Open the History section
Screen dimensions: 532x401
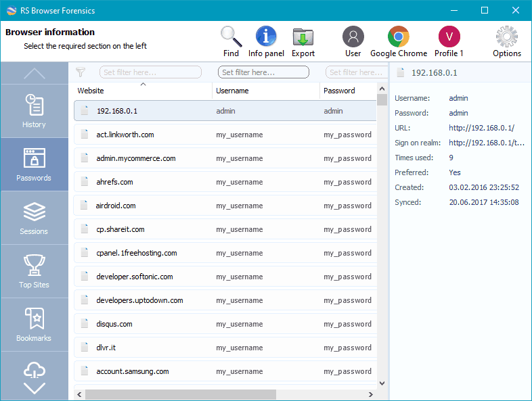point(34,111)
